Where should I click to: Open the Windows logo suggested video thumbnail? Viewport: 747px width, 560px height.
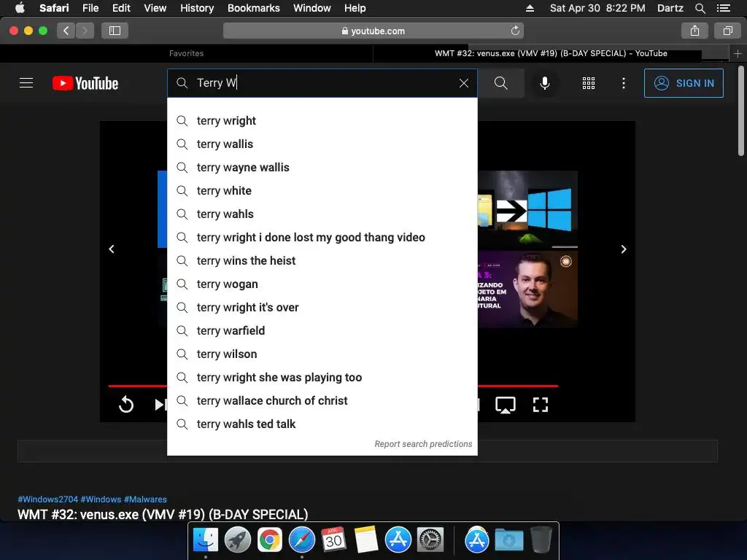pyautogui.click(x=528, y=209)
